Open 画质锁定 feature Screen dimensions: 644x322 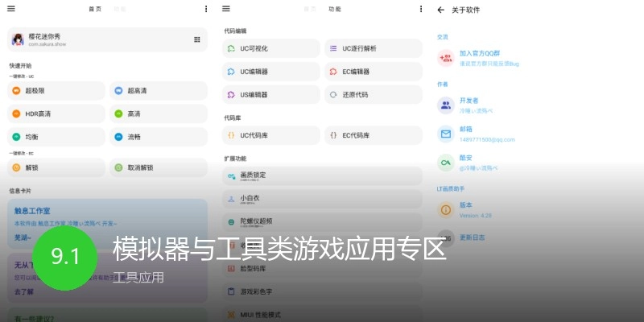[322, 175]
